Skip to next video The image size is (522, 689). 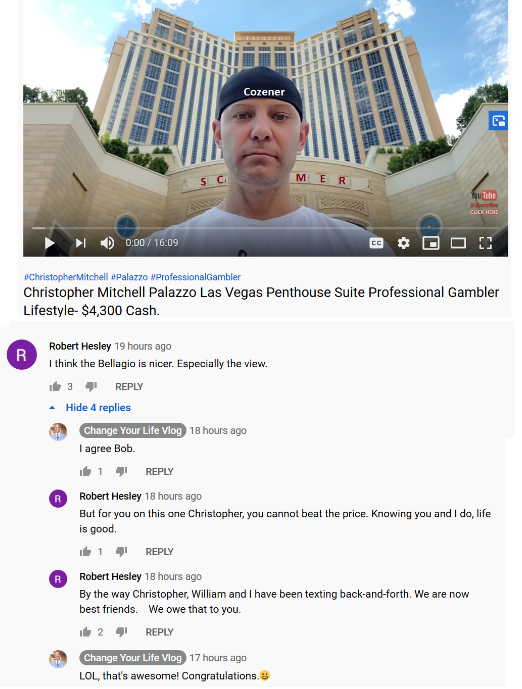(x=80, y=243)
